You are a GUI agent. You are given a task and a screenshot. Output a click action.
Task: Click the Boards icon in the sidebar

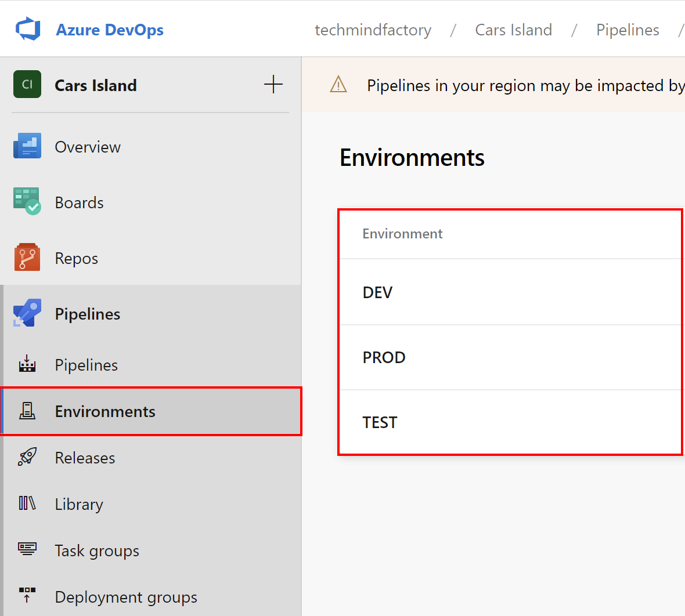pos(27,201)
